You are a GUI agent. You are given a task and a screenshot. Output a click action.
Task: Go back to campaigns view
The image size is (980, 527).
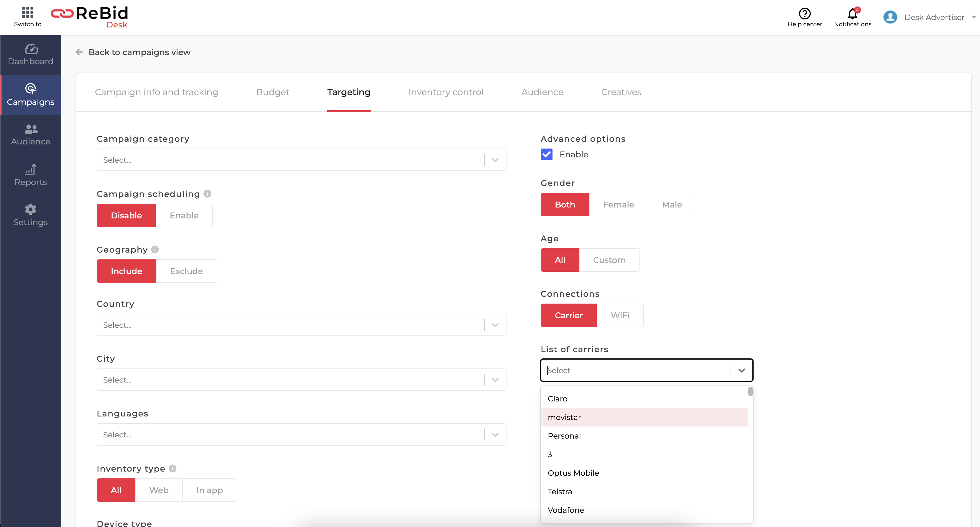(x=139, y=52)
